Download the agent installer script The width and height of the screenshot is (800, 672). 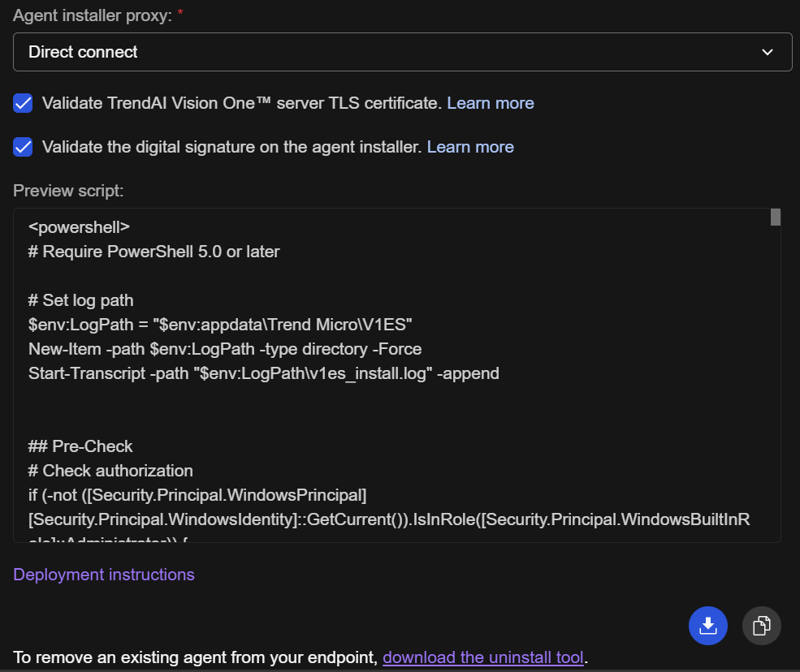[707, 626]
